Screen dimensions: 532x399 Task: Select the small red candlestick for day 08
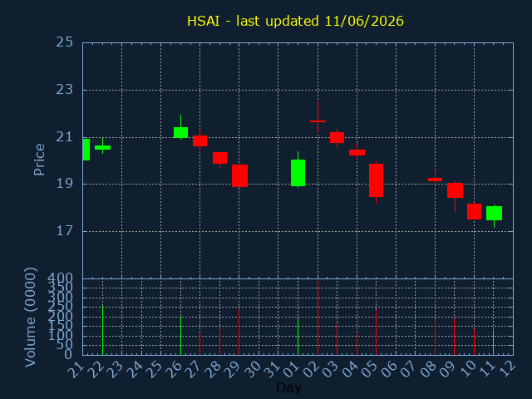435,180
